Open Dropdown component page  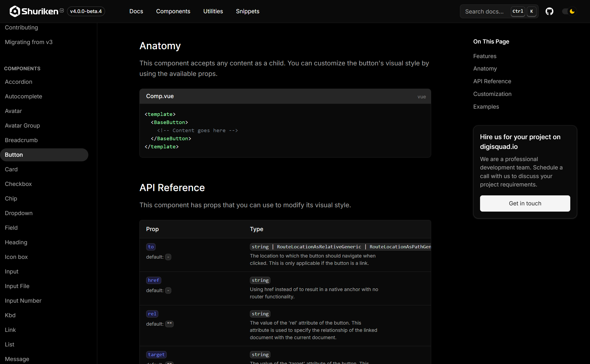click(x=19, y=213)
